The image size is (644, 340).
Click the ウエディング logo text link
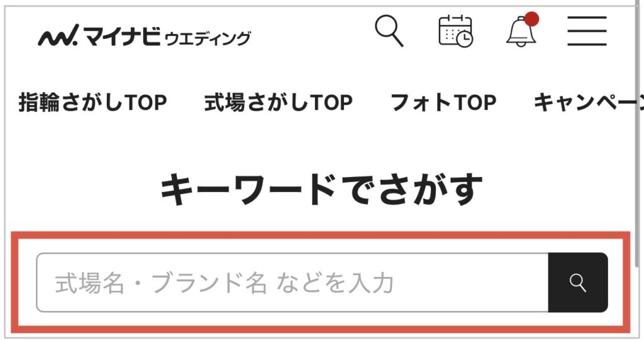click(x=208, y=38)
